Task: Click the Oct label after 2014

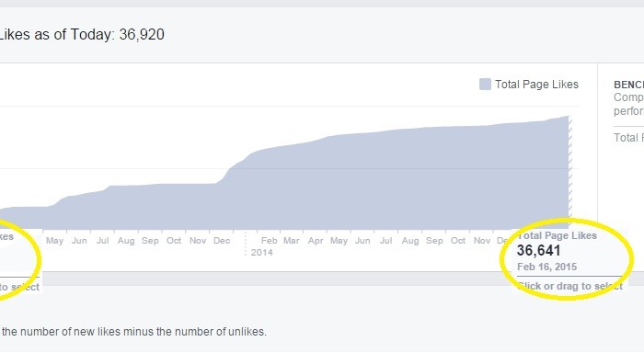Action: (x=458, y=241)
